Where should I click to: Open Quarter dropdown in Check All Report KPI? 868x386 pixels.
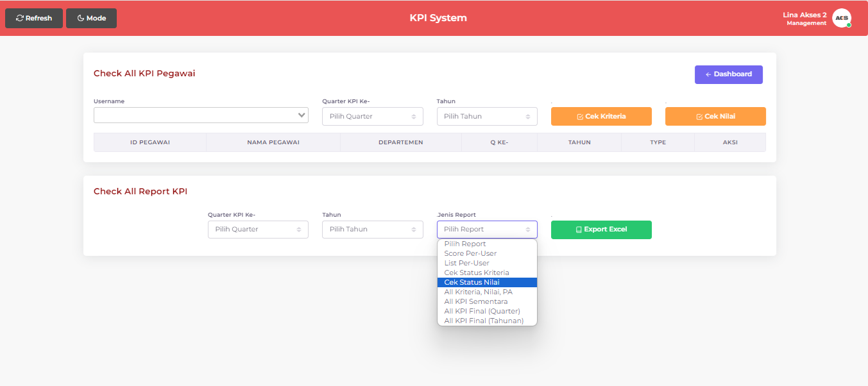click(x=258, y=230)
